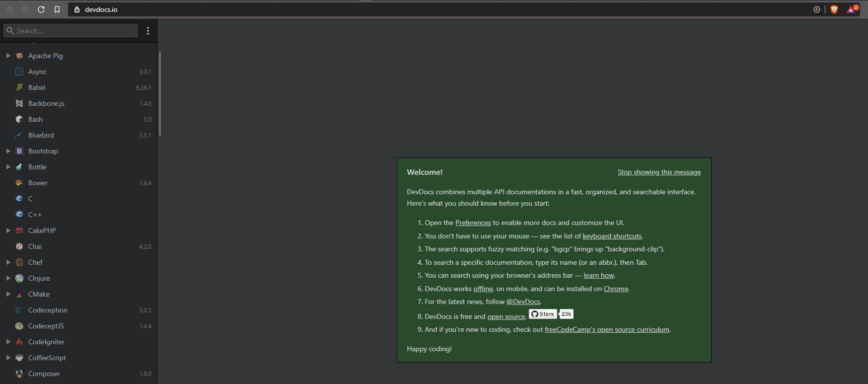Expand the Clojure versions list
The height and width of the screenshot is (384, 868).
(8, 278)
